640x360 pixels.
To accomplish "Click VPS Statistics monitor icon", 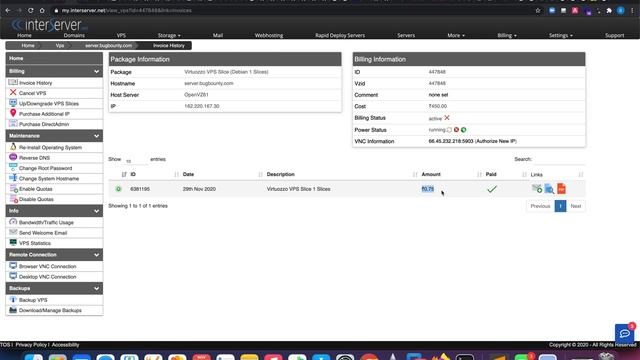I will tap(13, 242).
